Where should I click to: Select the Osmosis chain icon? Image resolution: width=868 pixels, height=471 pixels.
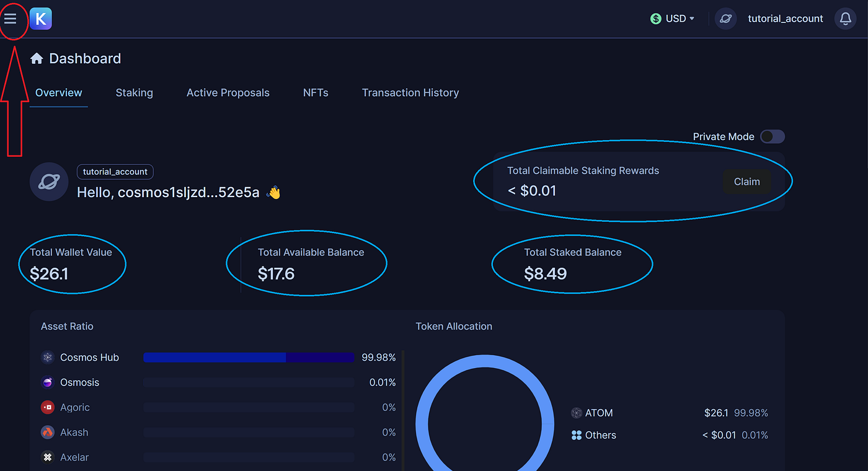pyautogui.click(x=47, y=382)
